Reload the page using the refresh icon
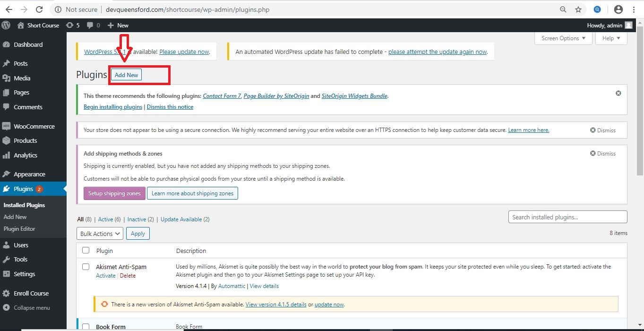The image size is (644, 331). [39, 9]
